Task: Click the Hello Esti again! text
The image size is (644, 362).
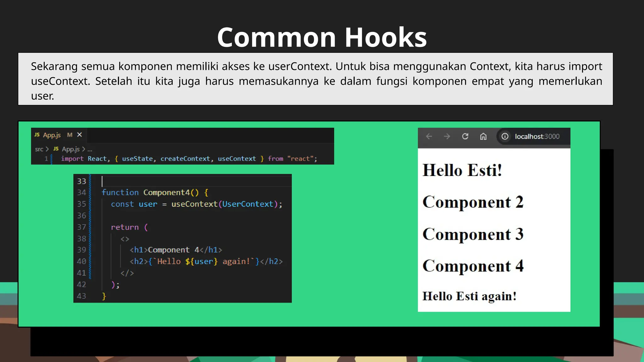Action: (x=469, y=296)
